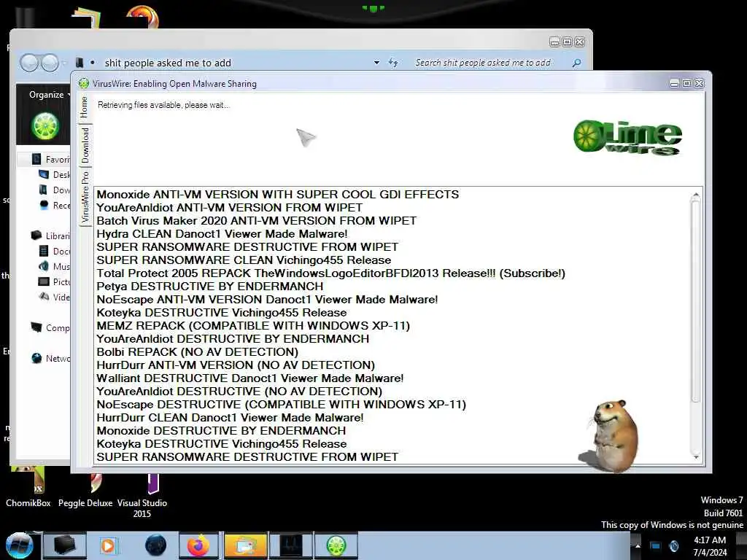The height and width of the screenshot is (560, 747).
Task: Select HurrDurr ANTI-VM VERSION (NO AV DETECTION)
Action: pyautogui.click(x=236, y=365)
